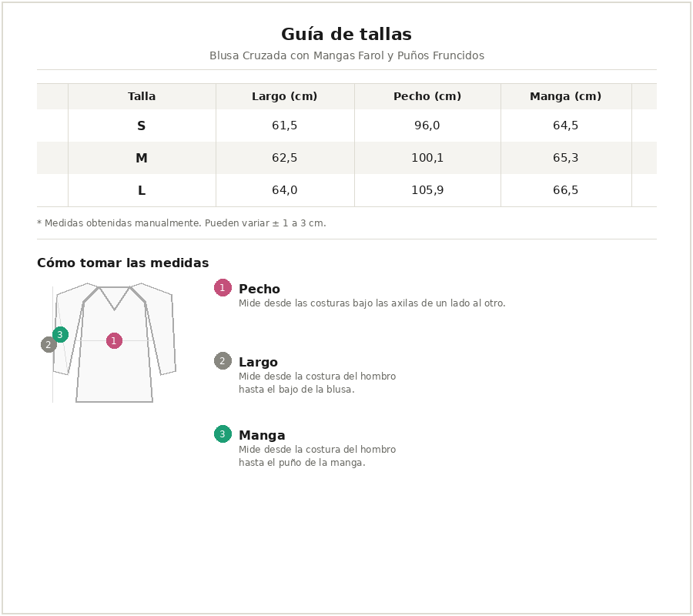Click the 61,5 length value for S
This screenshot has height=616, width=693.
coord(285,126)
